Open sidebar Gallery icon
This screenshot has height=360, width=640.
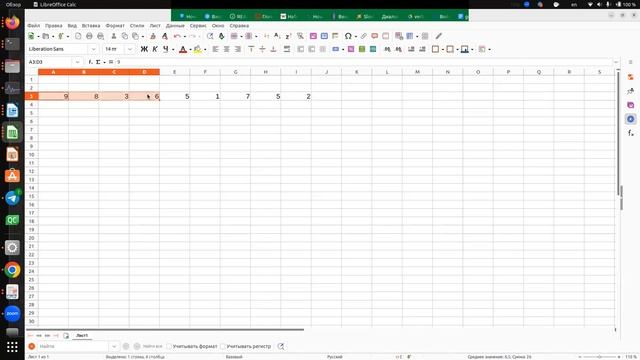[x=631, y=105]
